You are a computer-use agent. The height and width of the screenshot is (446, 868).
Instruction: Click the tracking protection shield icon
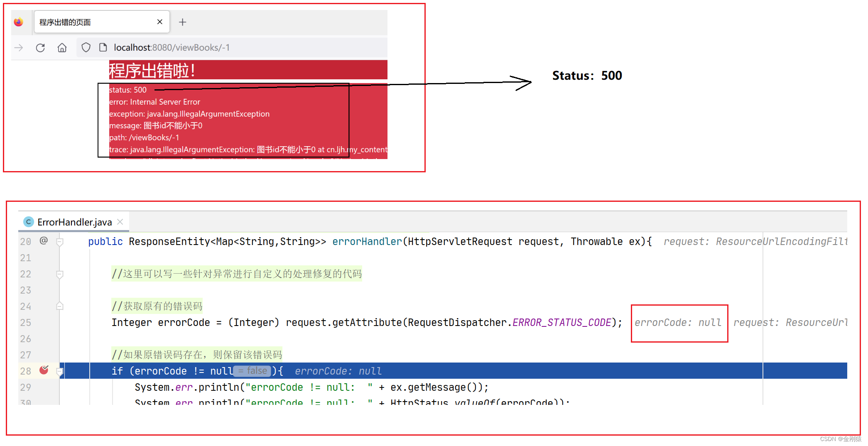coord(86,48)
